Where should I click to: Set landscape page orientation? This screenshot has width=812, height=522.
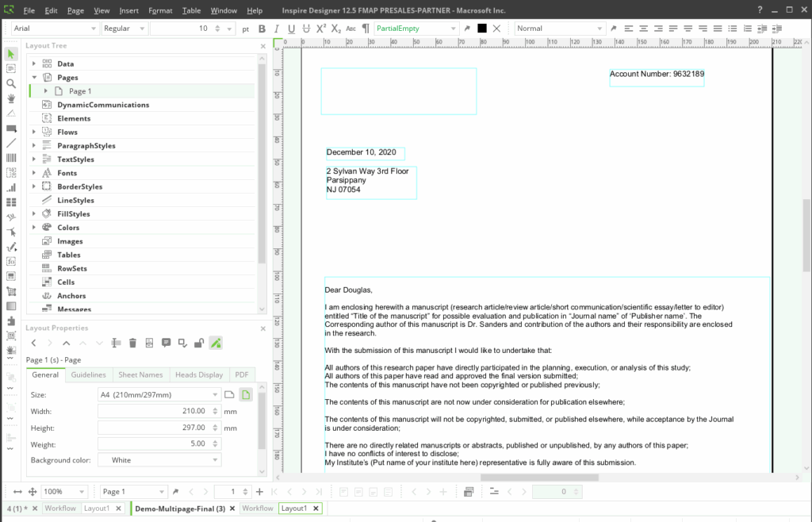click(x=229, y=394)
